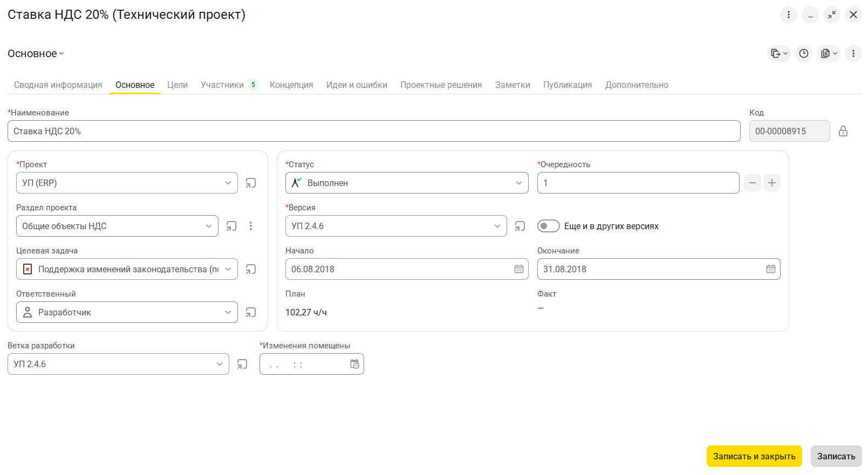Open the history clock icon in toolbar
This screenshot has height=475, width=868.
(x=804, y=53)
